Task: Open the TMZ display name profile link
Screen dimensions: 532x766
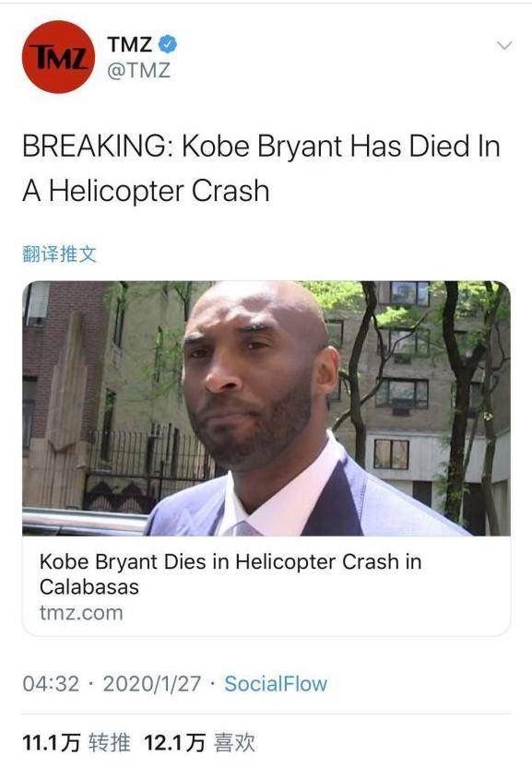Action: click(129, 44)
